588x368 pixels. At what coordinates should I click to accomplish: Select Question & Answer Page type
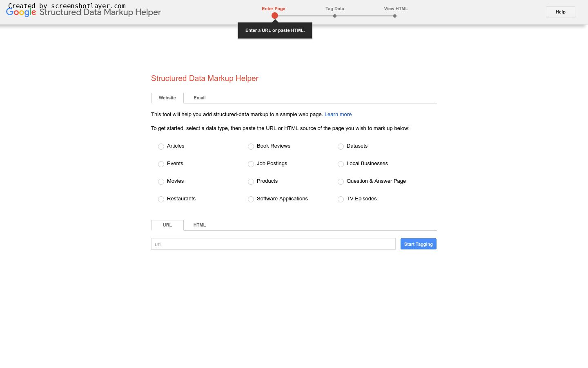click(x=341, y=182)
